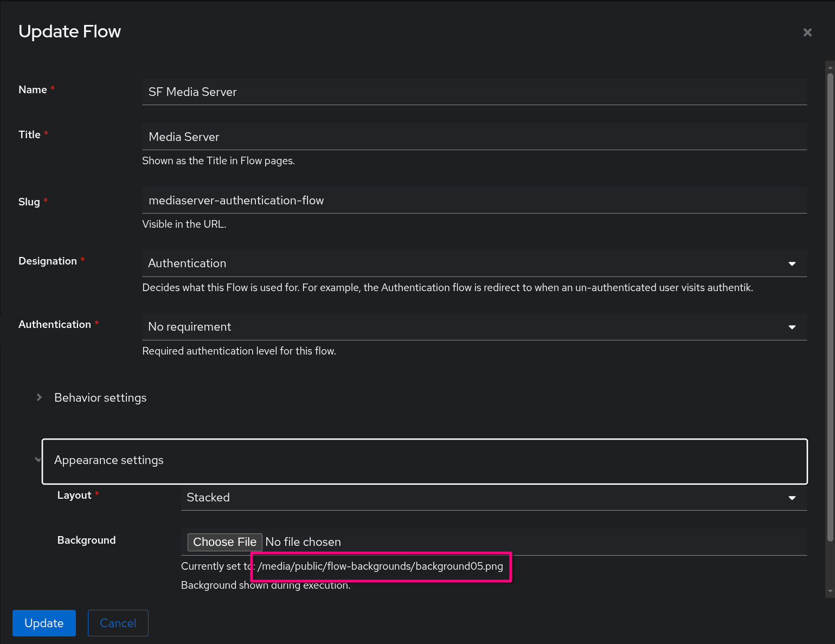Image resolution: width=835 pixels, height=644 pixels.
Task: Click the dropdown arrow on the Layout field
Action: pyautogui.click(x=792, y=497)
